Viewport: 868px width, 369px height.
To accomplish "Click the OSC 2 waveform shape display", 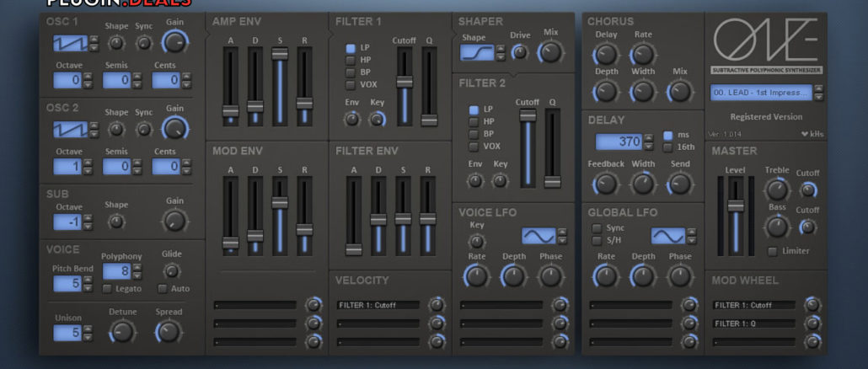I will pos(70,130).
